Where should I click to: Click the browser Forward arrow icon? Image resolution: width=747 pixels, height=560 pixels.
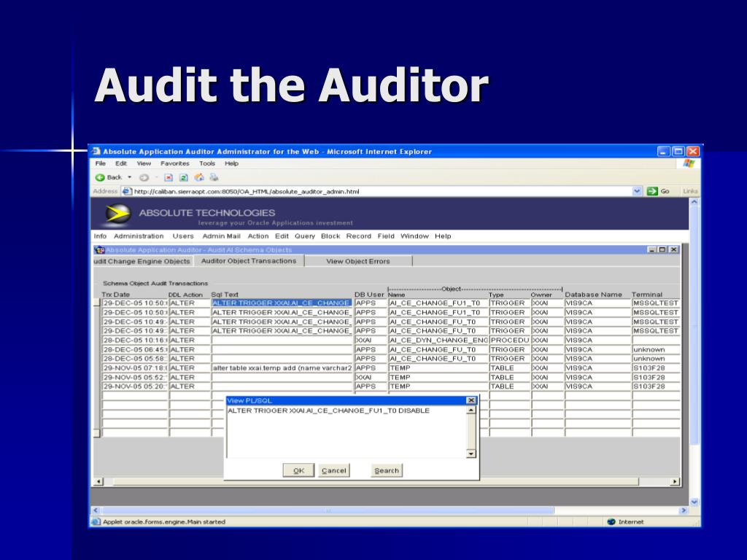[x=144, y=178]
